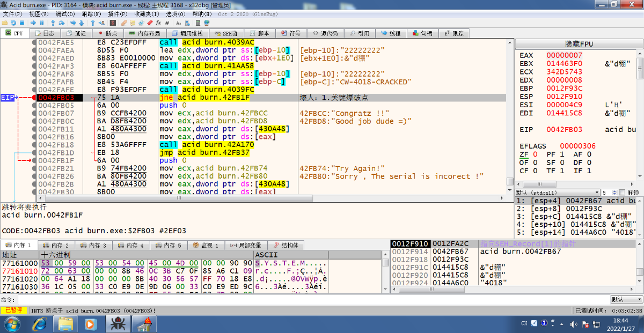Open the Variables hash icon
644x333 pixels.
click(167, 23)
